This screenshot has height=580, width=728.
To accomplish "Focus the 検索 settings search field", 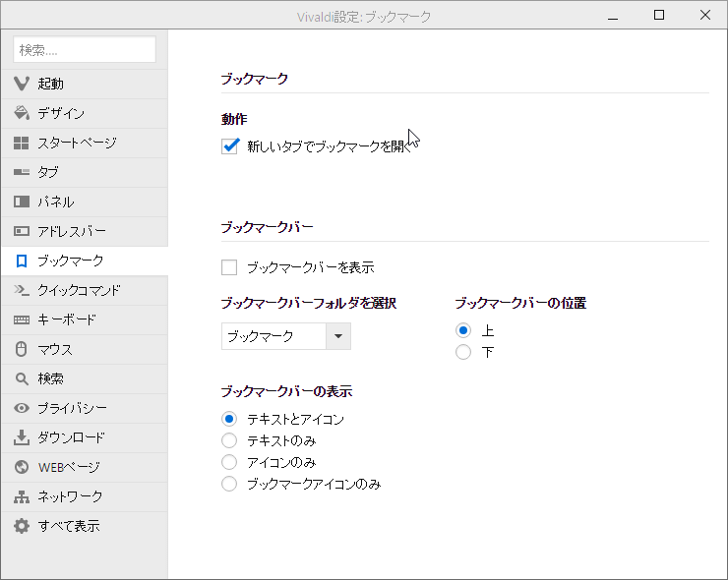I will (85, 49).
